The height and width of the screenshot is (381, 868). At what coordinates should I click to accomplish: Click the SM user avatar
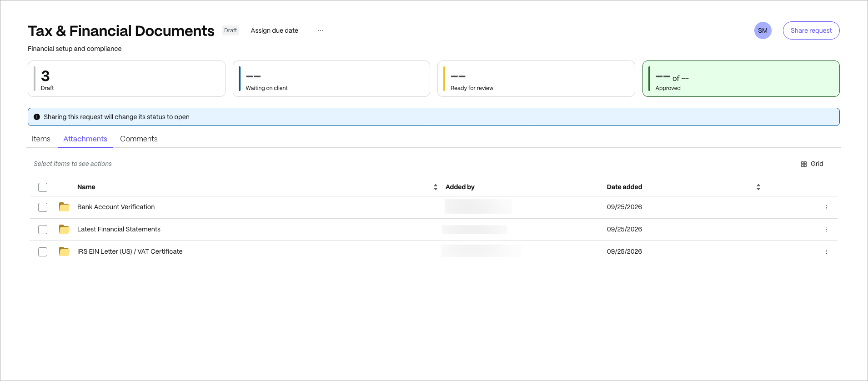click(x=763, y=30)
